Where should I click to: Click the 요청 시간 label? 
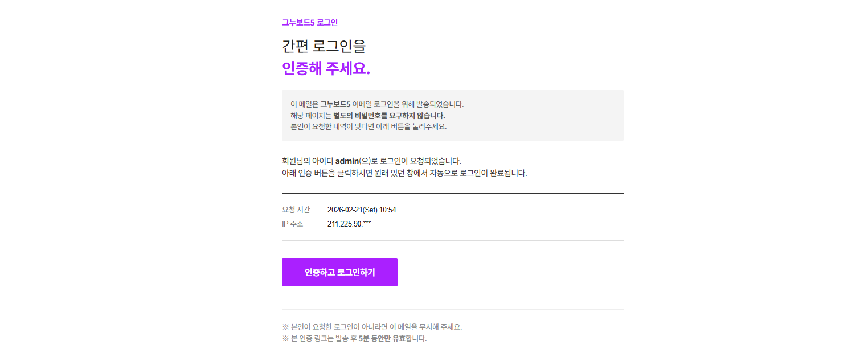coord(296,210)
